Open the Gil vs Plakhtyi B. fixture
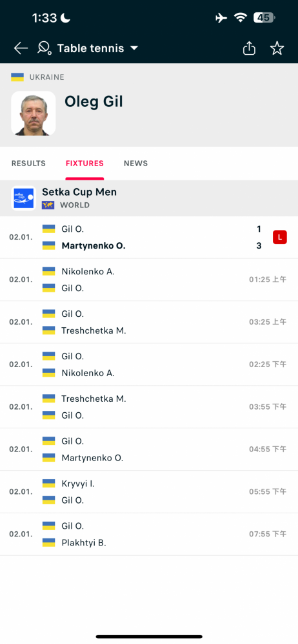 coord(149,534)
